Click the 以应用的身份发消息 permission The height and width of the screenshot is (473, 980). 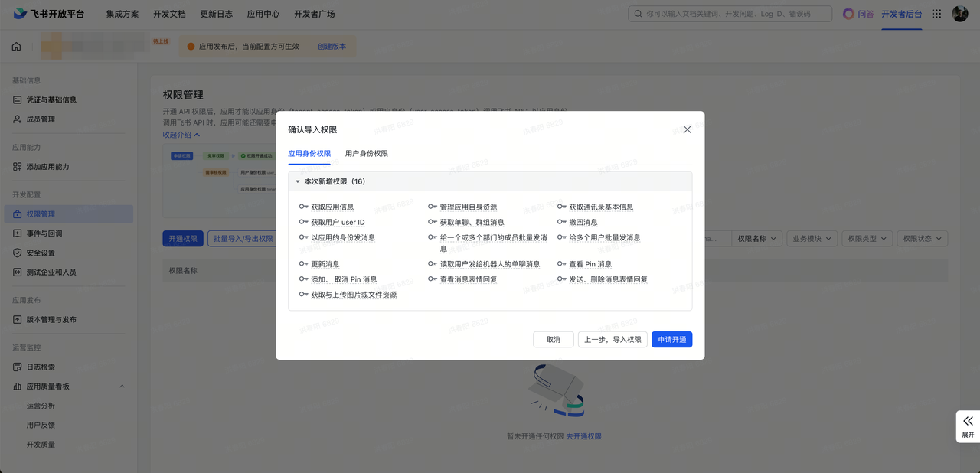(343, 237)
